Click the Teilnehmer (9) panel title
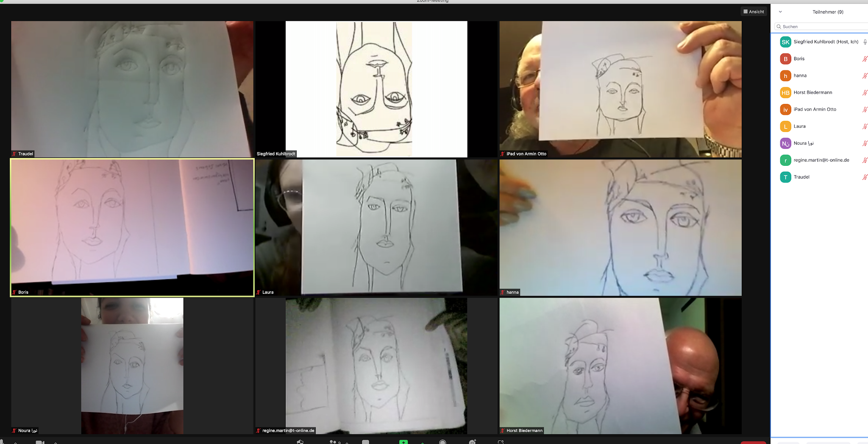This screenshot has width=868, height=444. click(828, 12)
